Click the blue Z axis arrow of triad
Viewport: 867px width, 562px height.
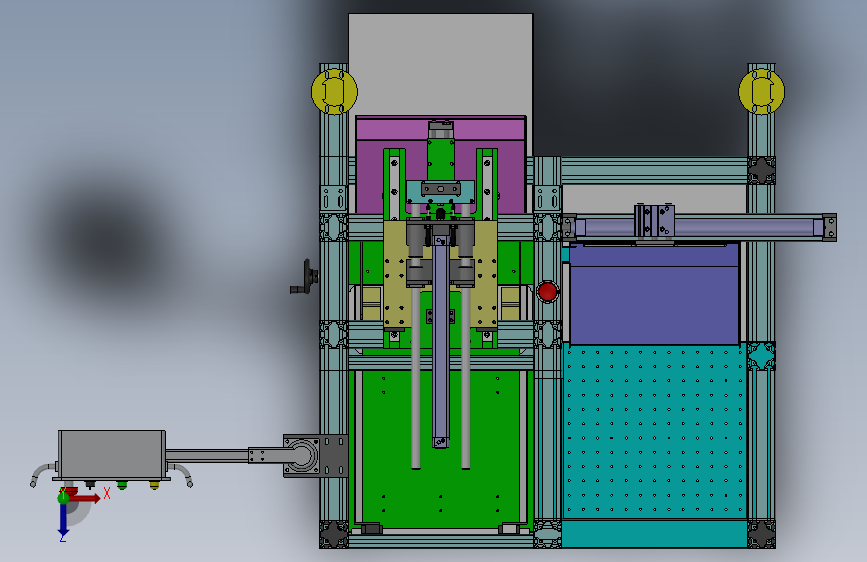pyautogui.click(x=63, y=520)
